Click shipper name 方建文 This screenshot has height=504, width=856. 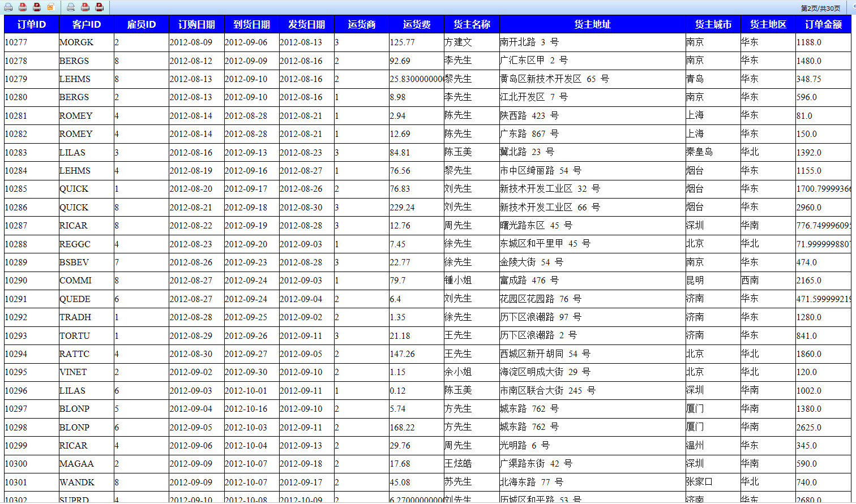click(458, 42)
